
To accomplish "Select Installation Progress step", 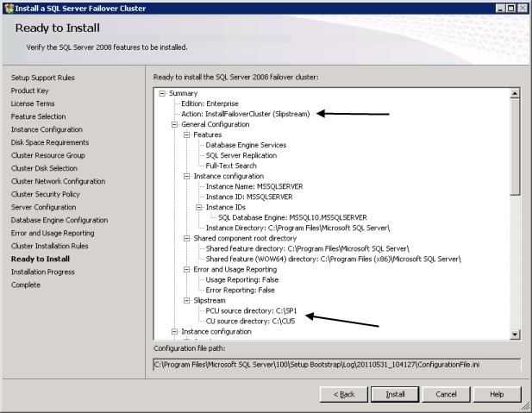I will point(43,272).
